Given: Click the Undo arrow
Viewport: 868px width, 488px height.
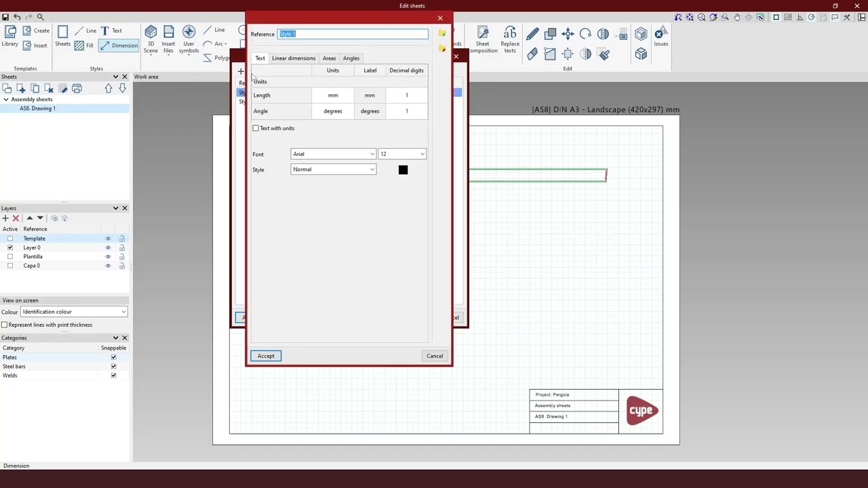Looking at the screenshot, I should (17, 17).
